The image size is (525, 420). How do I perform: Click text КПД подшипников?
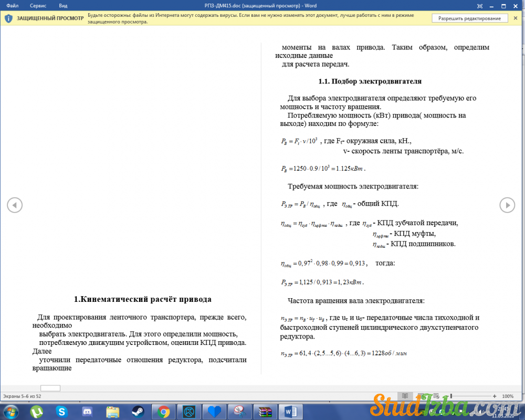423,244
